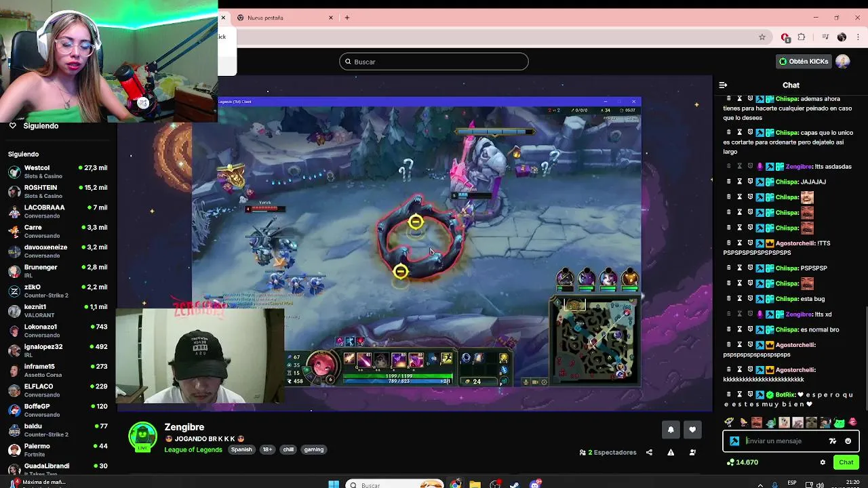The image size is (868, 488).
Task: Open the Windows Start button
Action: pos(333,484)
